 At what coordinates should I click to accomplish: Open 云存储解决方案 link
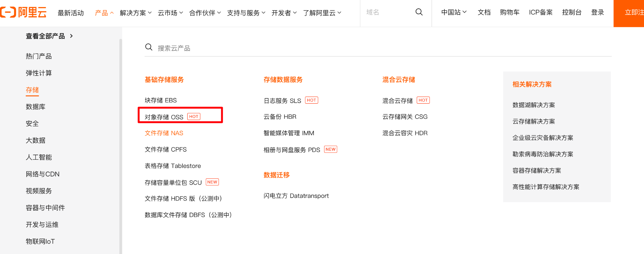click(x=534, y=121)
